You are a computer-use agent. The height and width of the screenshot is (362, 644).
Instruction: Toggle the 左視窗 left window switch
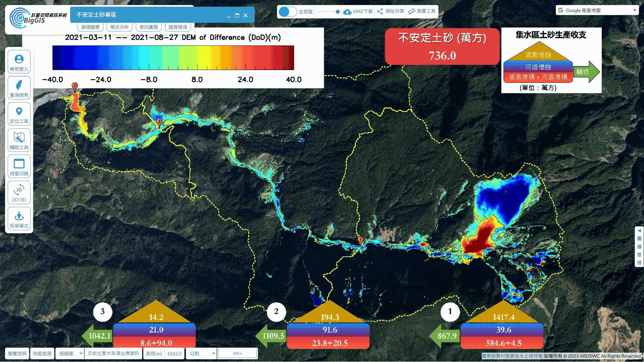(x=288, y=12)
